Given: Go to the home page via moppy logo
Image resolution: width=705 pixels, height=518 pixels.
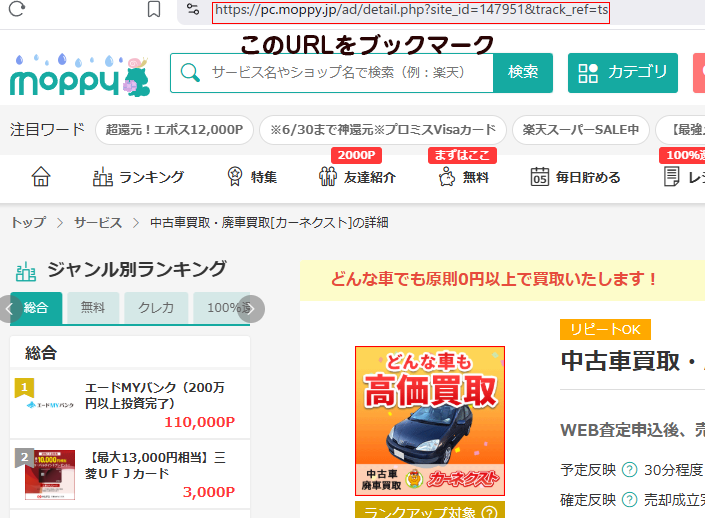Looking at the screenshot, I should (x=80, y=75).
